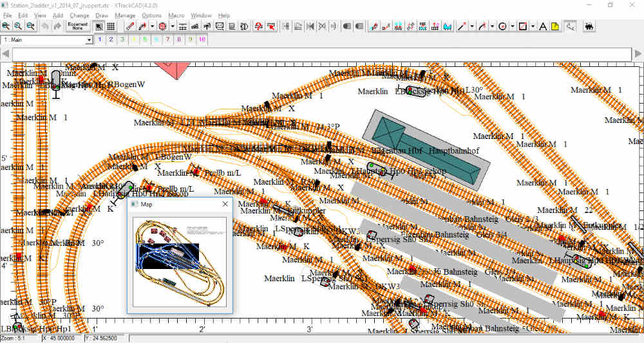Screen dimensions: 644x343
Task: Click the layout overview in Map window
Action: tap(180, 262)
